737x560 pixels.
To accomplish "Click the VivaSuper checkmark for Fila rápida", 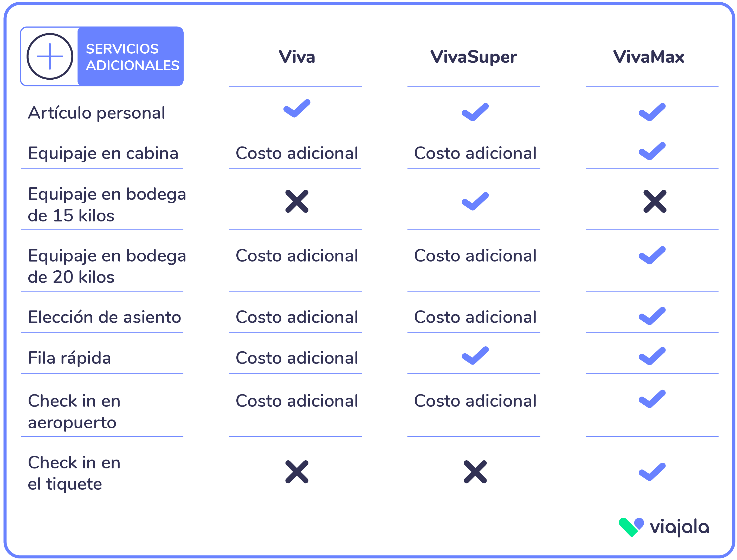I will [475, 356].
